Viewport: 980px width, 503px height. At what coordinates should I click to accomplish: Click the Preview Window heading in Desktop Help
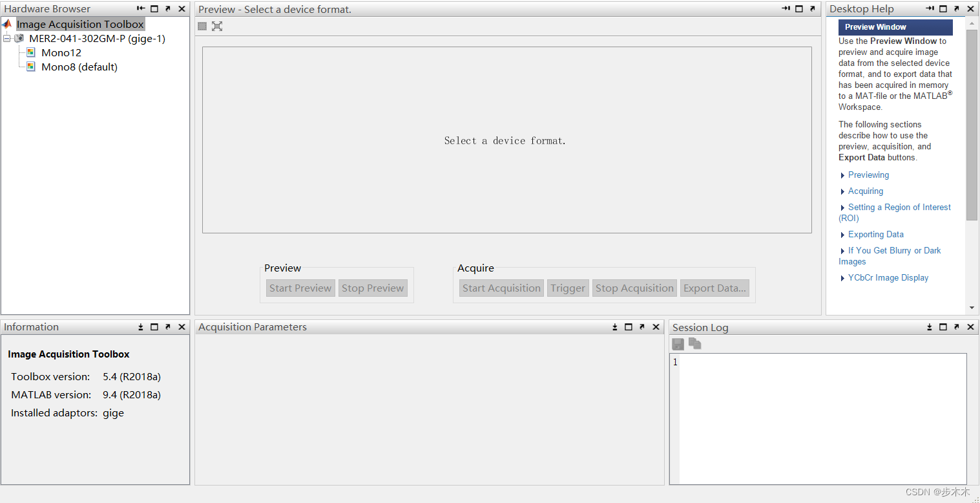click(x=895, y=27)
